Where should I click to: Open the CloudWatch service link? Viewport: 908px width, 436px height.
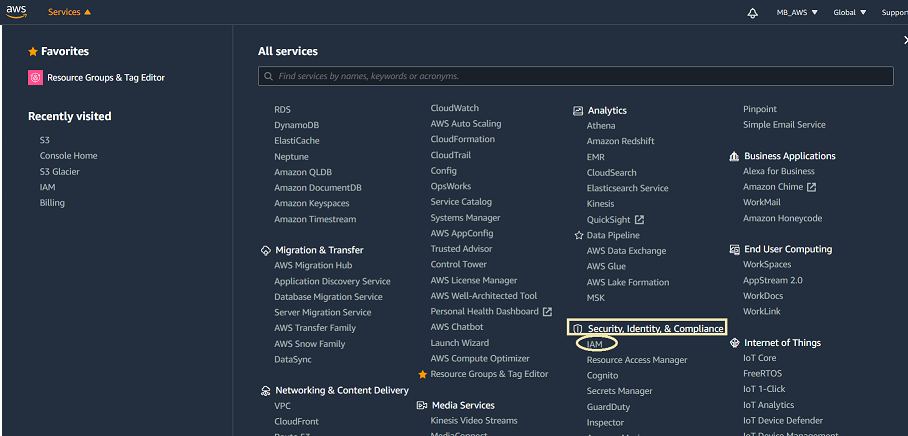(x=454, y=108)
